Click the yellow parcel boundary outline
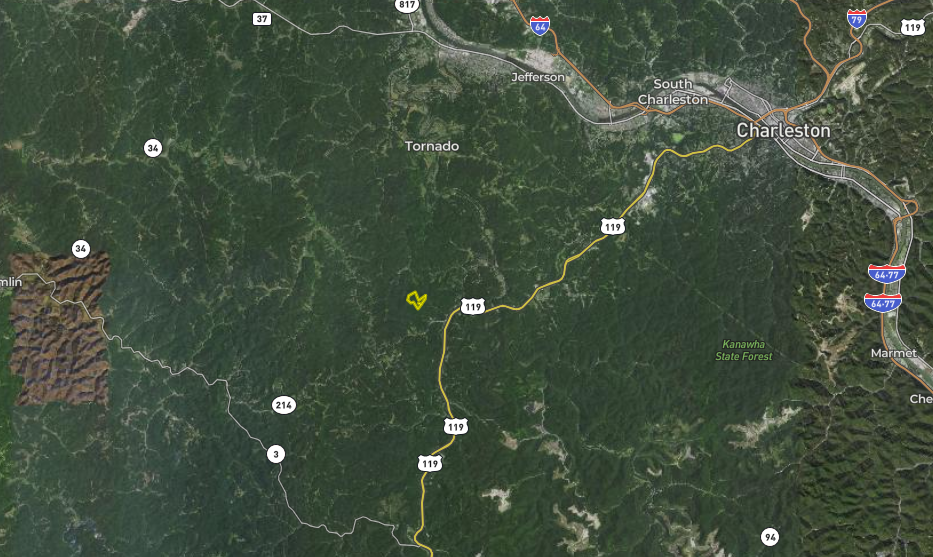Screen dimensions: 933x557 click(416, 300)
